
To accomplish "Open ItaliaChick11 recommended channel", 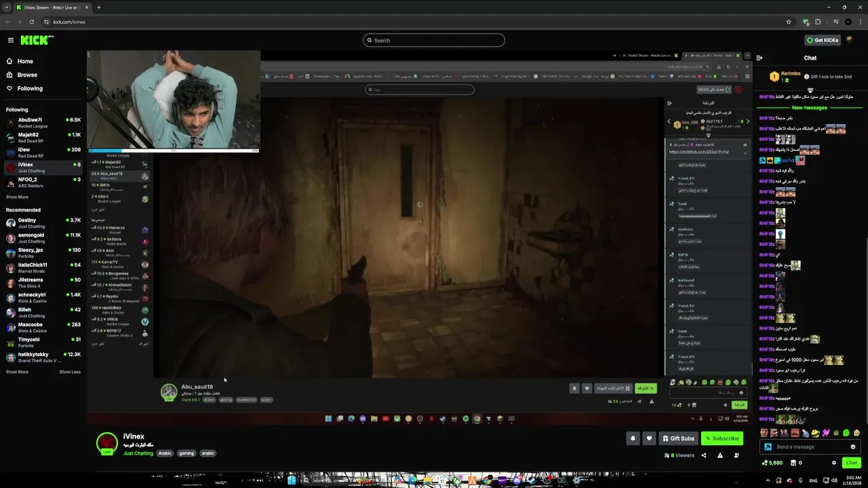I will (x=43, y=268).
